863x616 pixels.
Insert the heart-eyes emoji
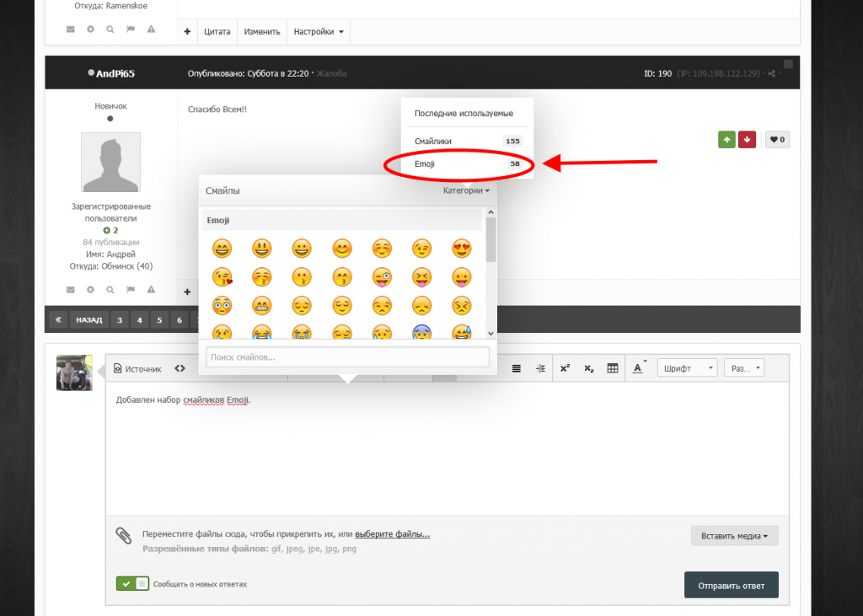(461, 249)
